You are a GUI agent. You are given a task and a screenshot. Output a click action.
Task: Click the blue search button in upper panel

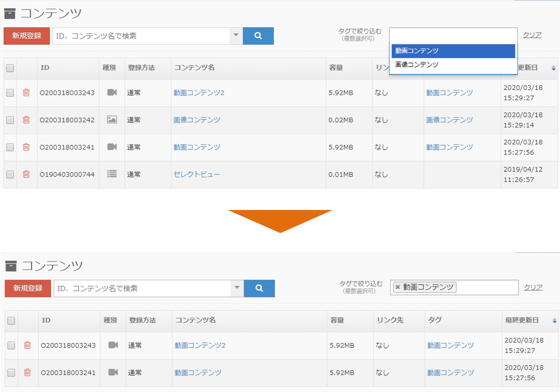pyautogui.click(x=258, y=36)
